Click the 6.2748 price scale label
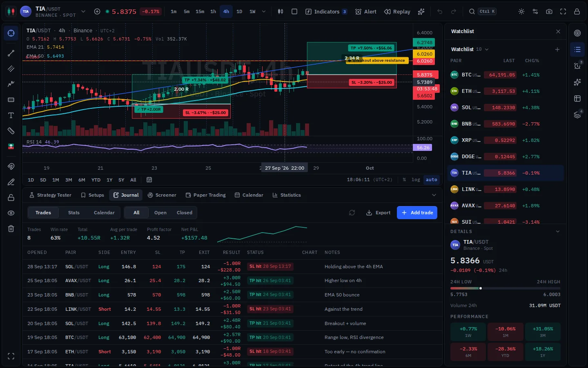Screen dimensions: 588x368 [424, 43]
